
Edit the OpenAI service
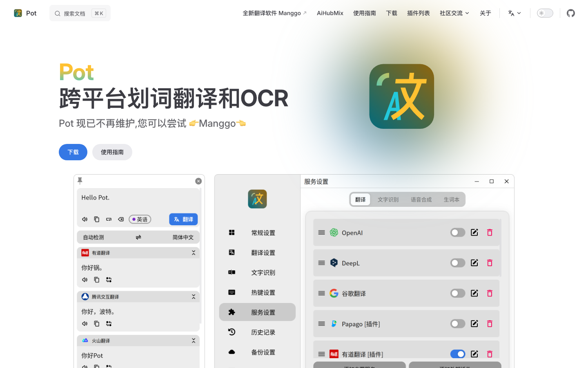coord(474,232)
